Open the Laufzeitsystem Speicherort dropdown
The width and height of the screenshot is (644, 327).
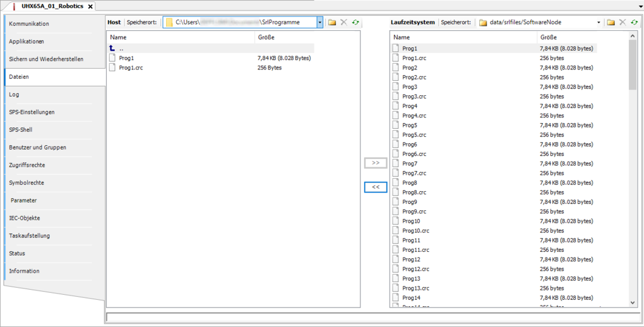[x=598, y=23]
